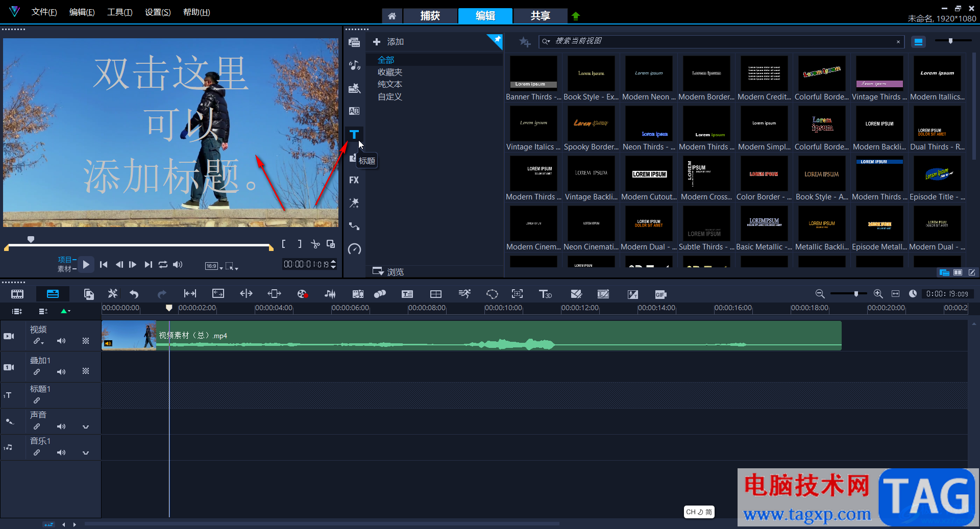The image size is (980, 529).
Task: Open the Sound library icon
Action: point(354,65)
